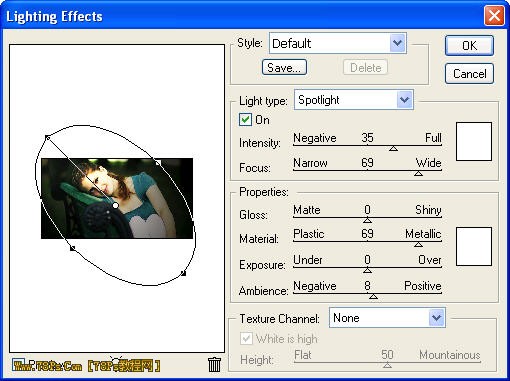Open the Style dropdown showing Default
Screen dimensions: 510x381
(x=338, y=43)
